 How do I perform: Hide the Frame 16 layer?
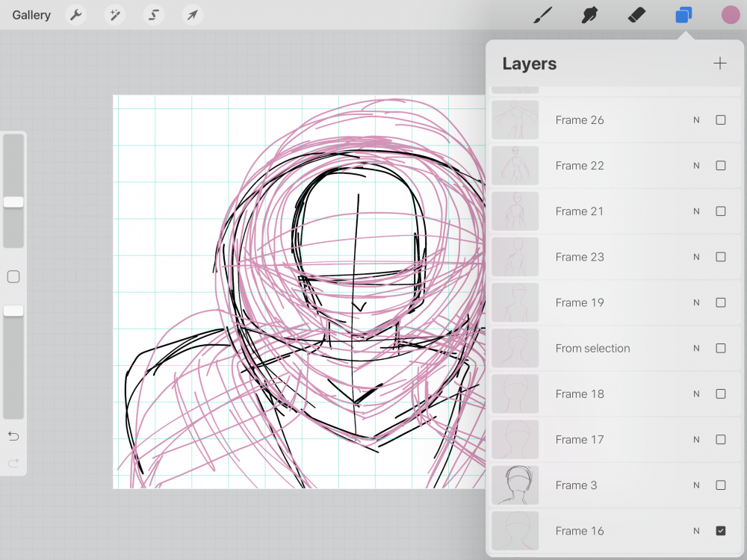[720, 531]
